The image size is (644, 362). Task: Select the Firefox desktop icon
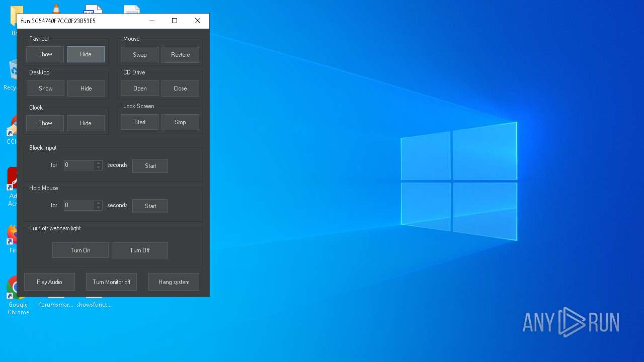[11, 239]
